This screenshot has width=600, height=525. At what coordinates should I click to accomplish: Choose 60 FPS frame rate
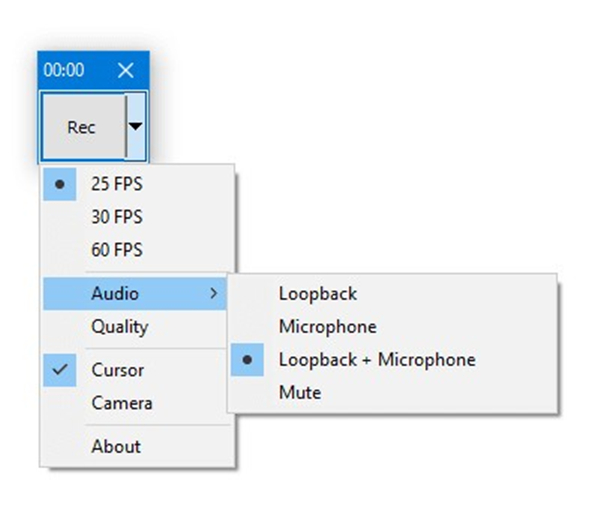point(117,250)
